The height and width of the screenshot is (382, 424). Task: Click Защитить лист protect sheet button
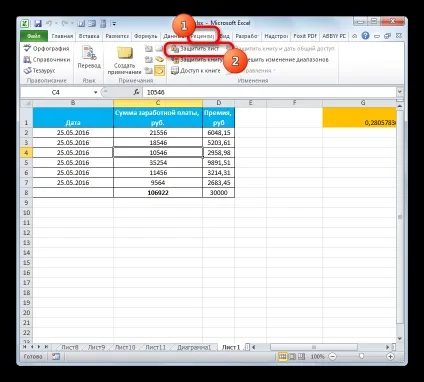click(195, 49)
